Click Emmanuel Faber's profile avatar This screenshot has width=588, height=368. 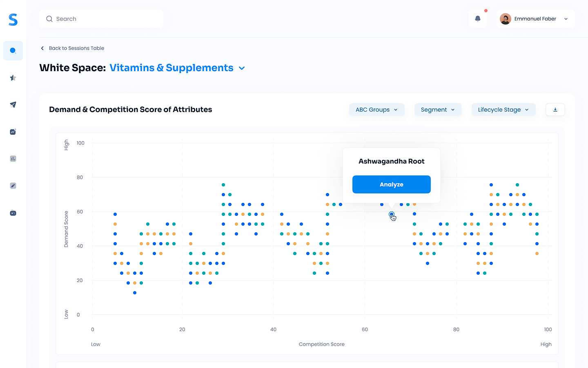click(506, 19)
